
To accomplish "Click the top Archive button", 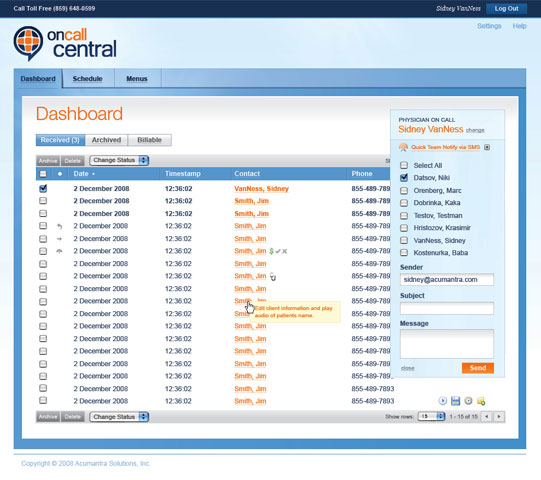I will point(48,161).
